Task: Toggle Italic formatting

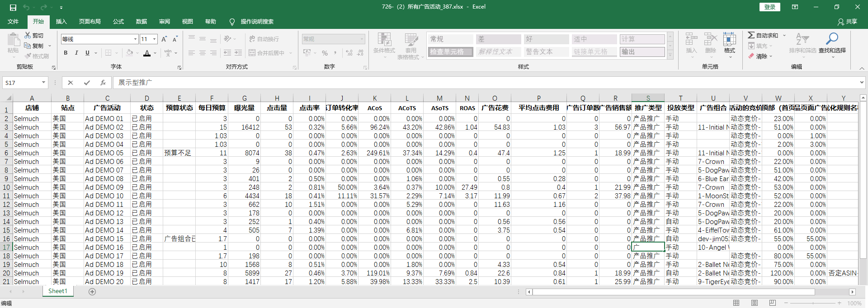Action: click(76, 53)
